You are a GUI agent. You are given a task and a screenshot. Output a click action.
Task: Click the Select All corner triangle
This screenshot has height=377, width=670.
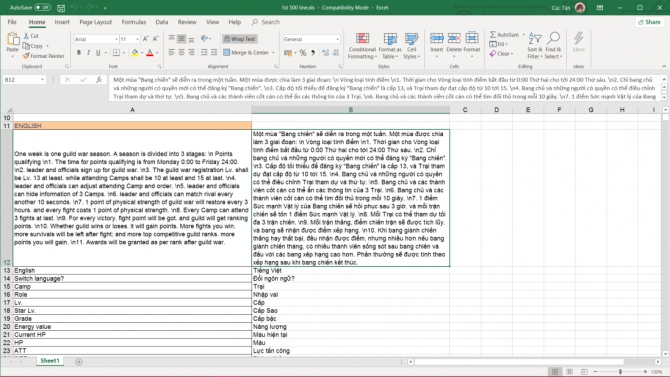[6, 110]
